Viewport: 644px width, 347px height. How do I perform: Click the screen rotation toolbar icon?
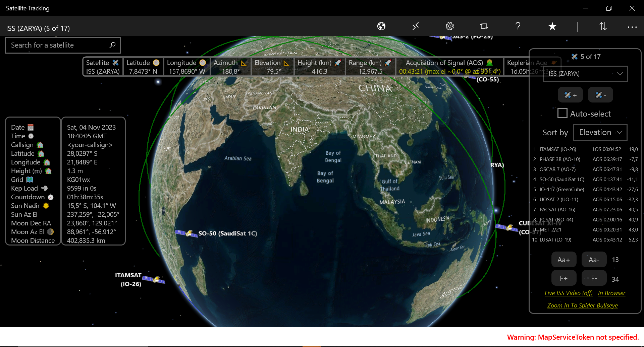pos(484,26)
